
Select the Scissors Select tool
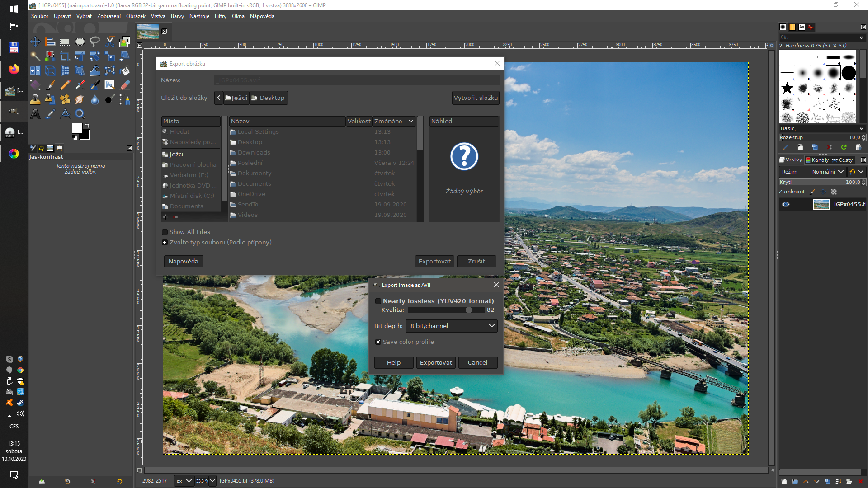pos(110,42)
